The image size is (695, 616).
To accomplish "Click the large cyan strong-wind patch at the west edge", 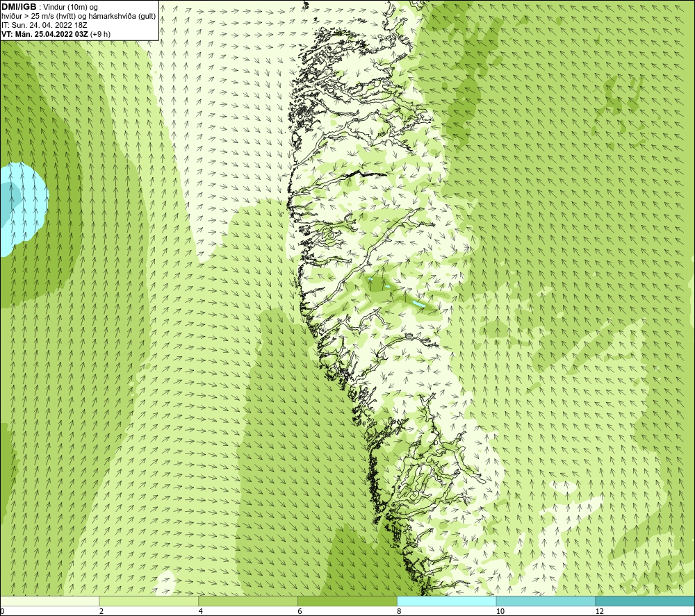I will [x=23, y=210].
